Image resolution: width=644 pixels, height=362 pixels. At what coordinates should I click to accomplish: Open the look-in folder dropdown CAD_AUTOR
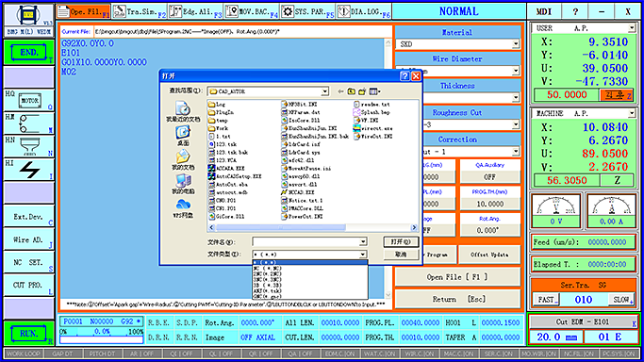pyautogui.click(x=325, y=91)
